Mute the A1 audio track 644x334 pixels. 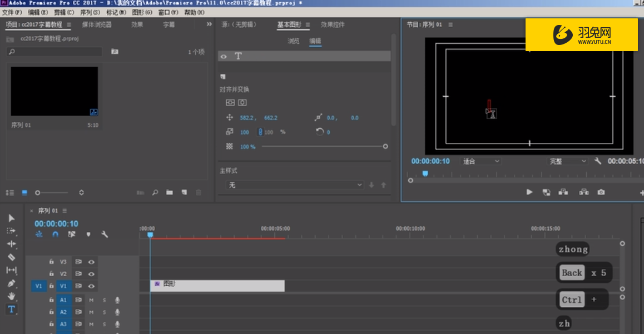pyautogui.click(x=91, y=300)
